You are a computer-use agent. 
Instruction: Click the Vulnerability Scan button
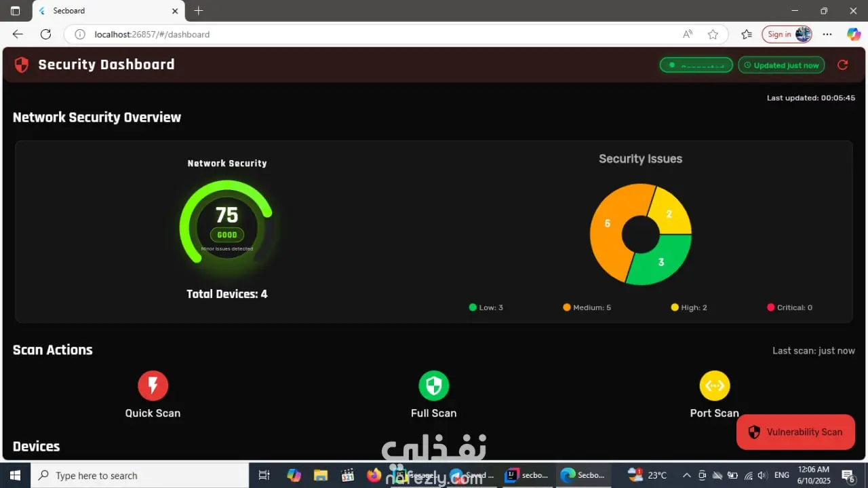click(795, 432)
